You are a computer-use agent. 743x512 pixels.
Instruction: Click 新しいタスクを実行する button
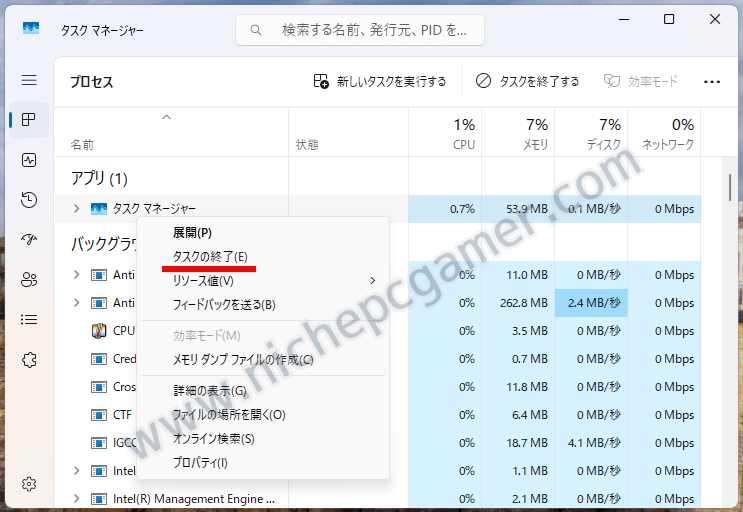pyautogui.click(x=380, y=82)
